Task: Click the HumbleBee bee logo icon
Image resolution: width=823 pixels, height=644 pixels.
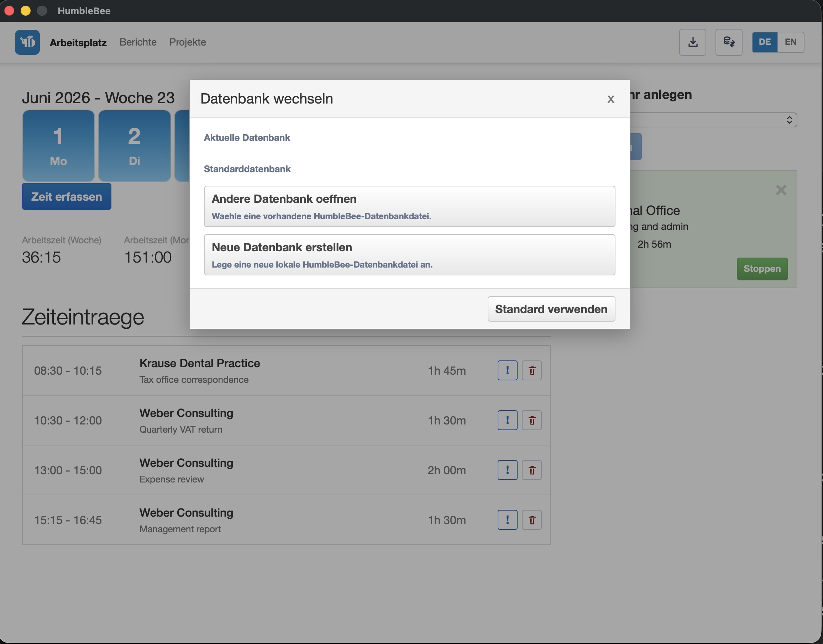Action: [27, 42]
